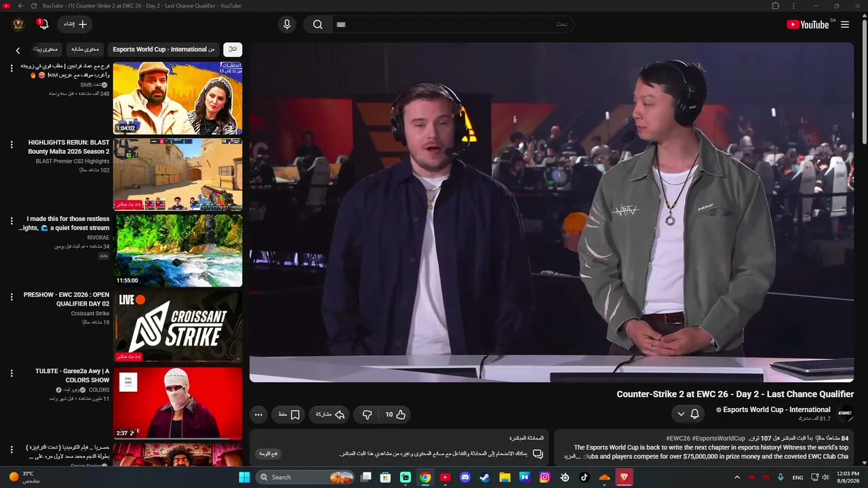The image size is (868, 488).
Task: Select the 'الكل' filter chip
Action: [x=233, y=49]
